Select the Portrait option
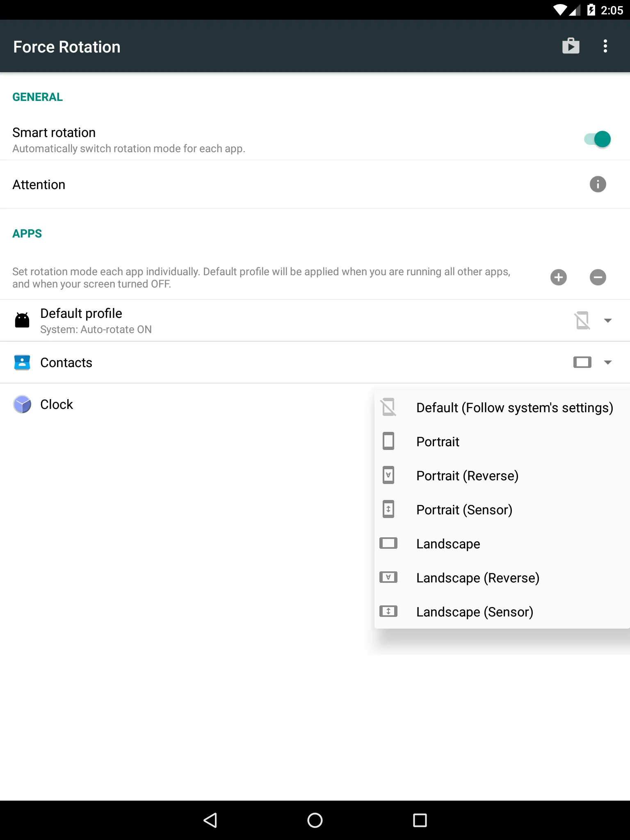The image size is (630, 840). click(x=502, y=442)
